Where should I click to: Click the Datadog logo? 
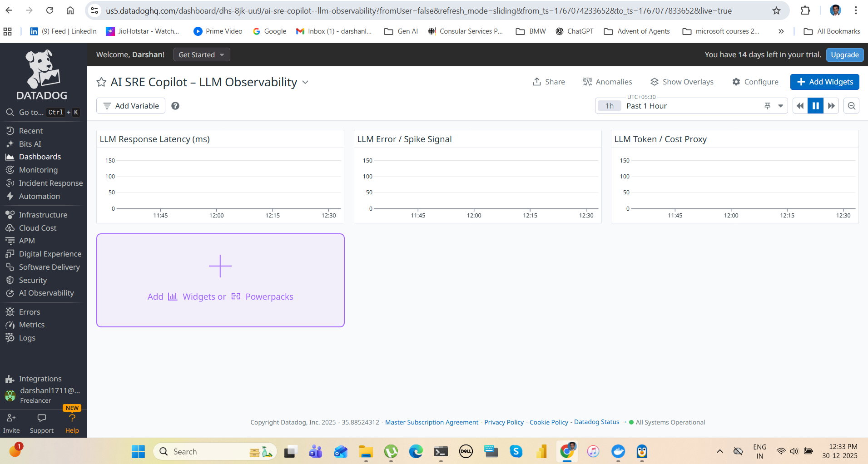point(42,75)
